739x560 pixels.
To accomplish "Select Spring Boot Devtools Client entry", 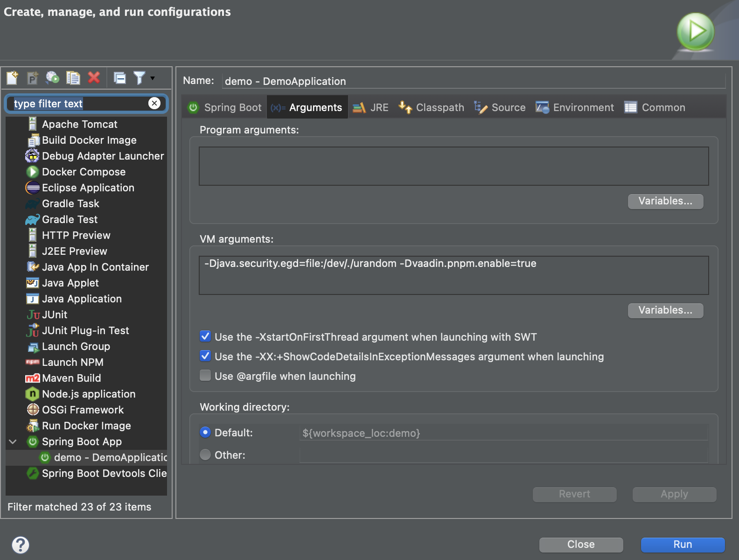I will tap(96, 473).
